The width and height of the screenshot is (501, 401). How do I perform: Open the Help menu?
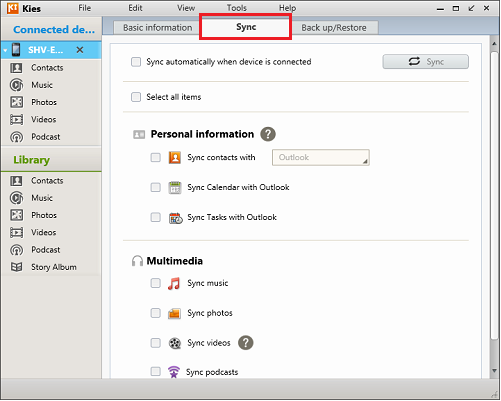287,8
